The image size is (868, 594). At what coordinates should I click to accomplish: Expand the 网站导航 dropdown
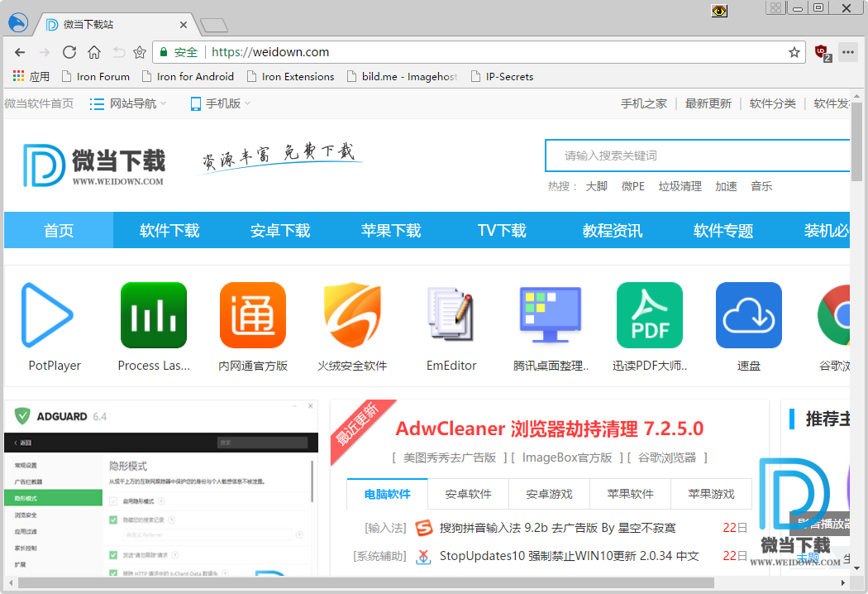click(x=128, y=103)
